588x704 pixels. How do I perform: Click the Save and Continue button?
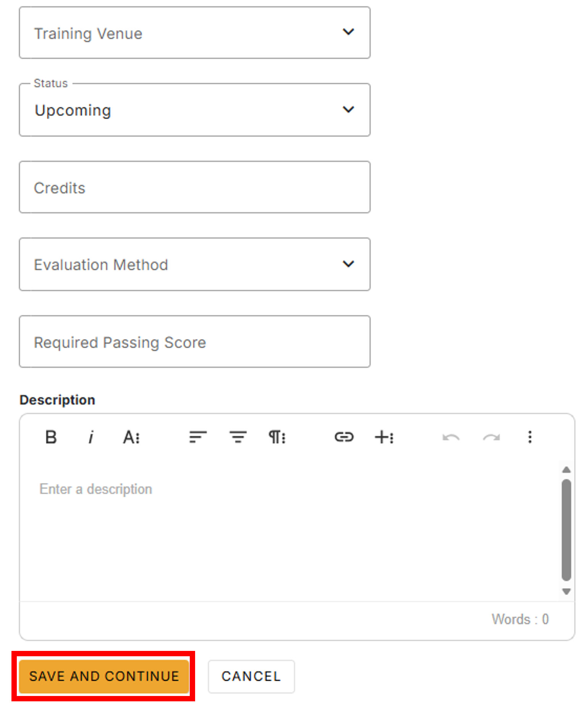pyautogui.click(x=104, y=676)
